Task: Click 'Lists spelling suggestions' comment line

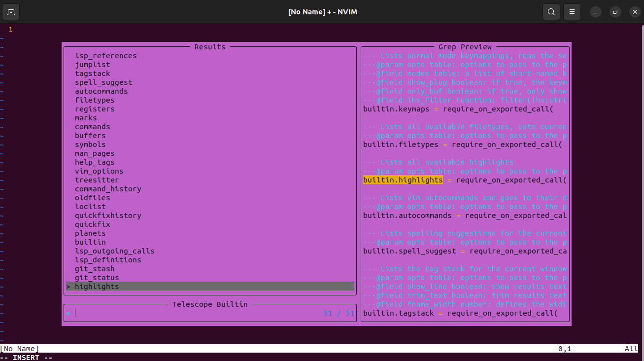Action: pyautogui.click(x=465, y=233)
